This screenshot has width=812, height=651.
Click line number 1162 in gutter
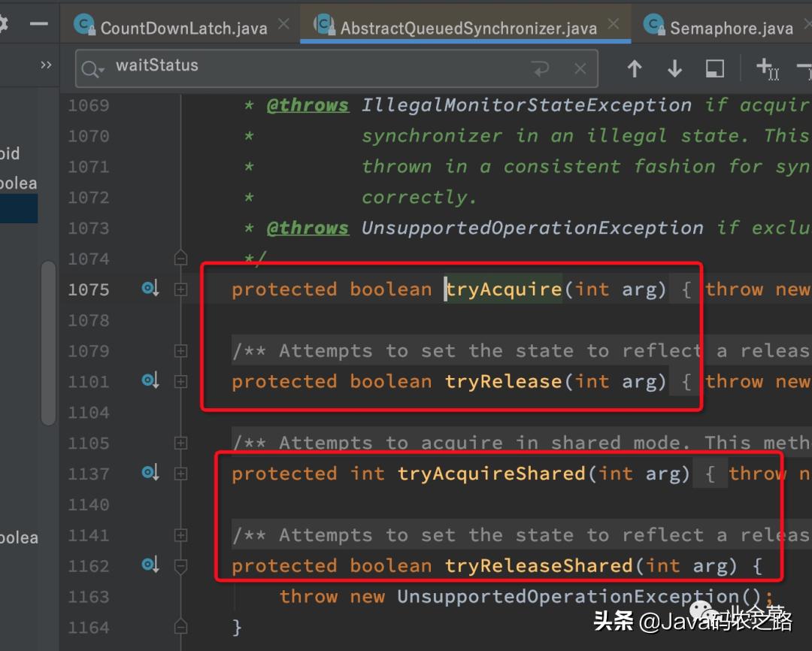click(89, 566)
